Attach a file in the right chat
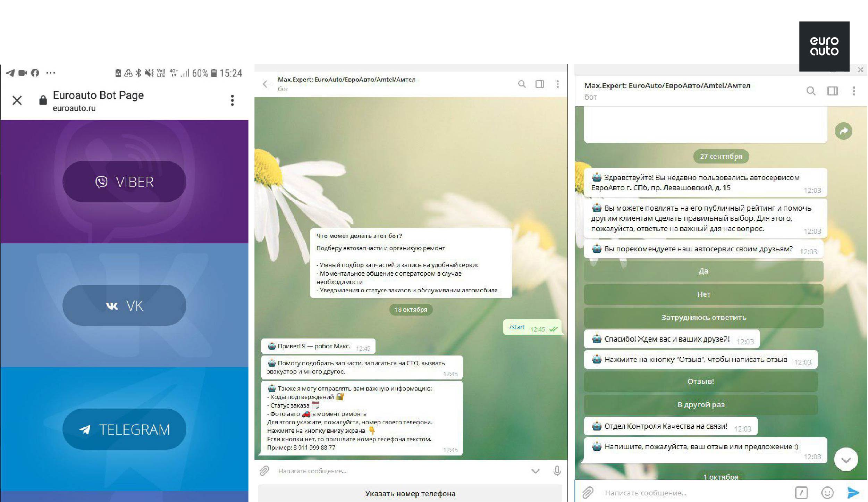 (588, 493)
